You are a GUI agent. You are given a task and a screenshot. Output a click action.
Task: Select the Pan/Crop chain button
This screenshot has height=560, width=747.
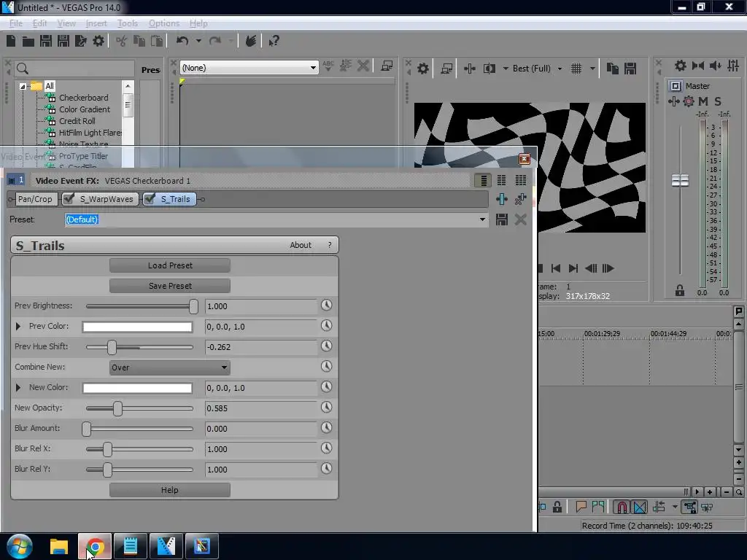(35, 199)
